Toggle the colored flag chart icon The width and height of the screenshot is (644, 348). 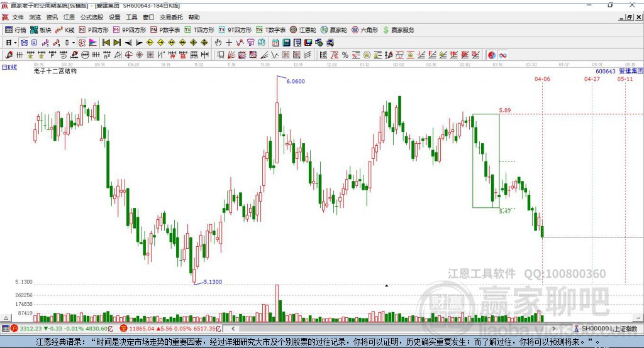coord(93,43)
